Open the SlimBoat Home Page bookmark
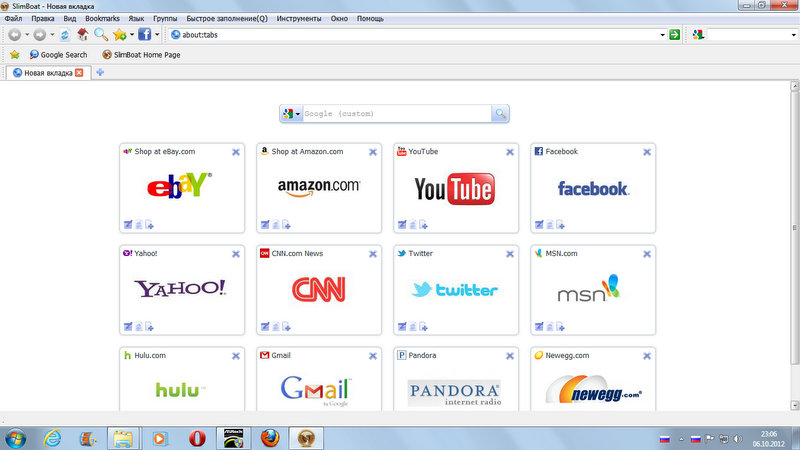Screen dimensions: 800x450 tap(141, 55)
